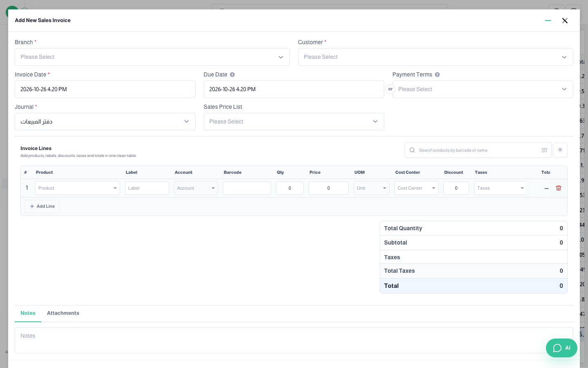Viewport: 588px width, 368px height.
Task: Open the Customer dropdown
Action: [x=436, y=57]
